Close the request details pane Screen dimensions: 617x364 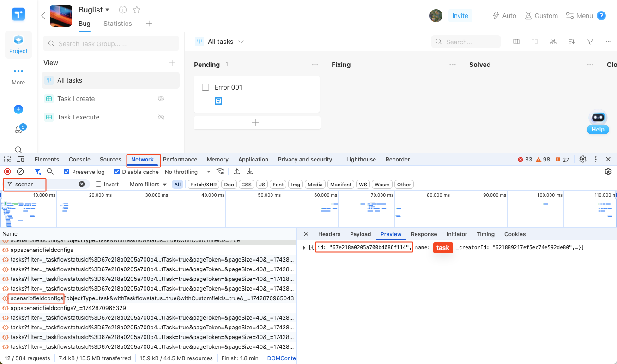pyautogui.click(x=306, y=234)
